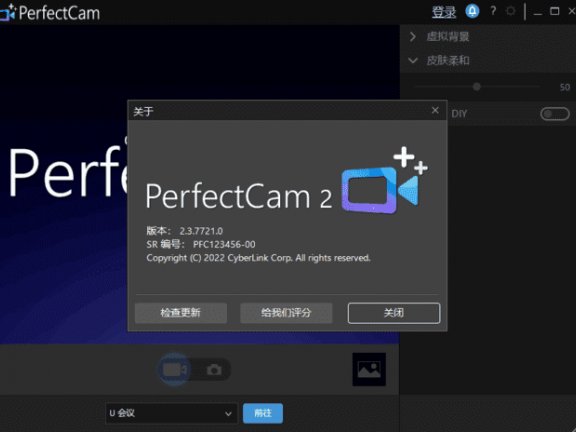Maximize the PerfectCam window
This screenshot has width=576, height=432.
555,11
